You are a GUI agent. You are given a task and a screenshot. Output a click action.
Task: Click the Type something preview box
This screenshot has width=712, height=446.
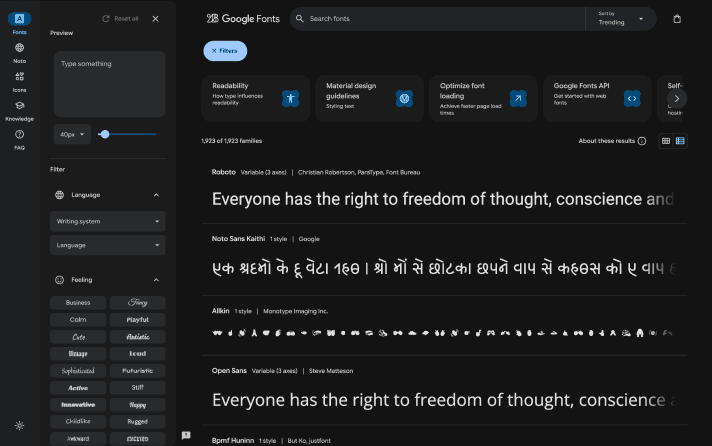(109, 84)
